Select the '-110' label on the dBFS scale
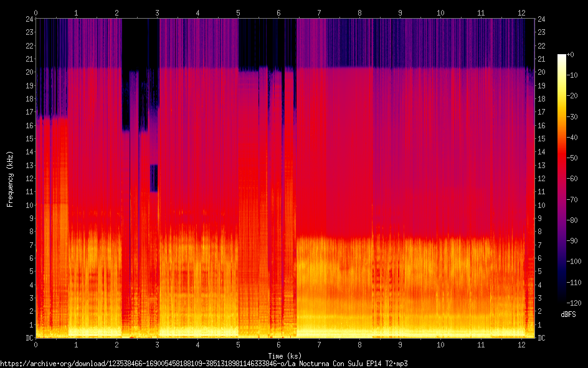This screenshot has width=588, height=368. coord(574,283)
